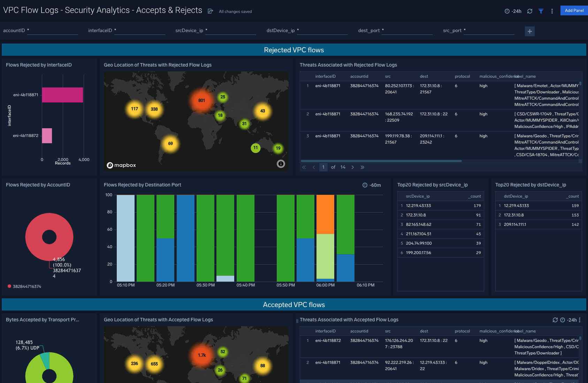Image resolution: width=588 pixels, height=383 pixels.
Task: Open the dashboard filter icon
Action: coord(541,11)
